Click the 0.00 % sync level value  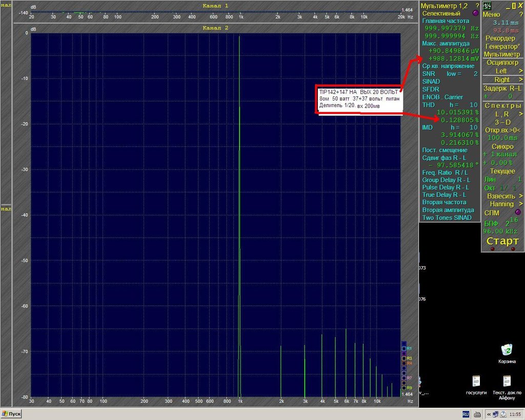497,163
